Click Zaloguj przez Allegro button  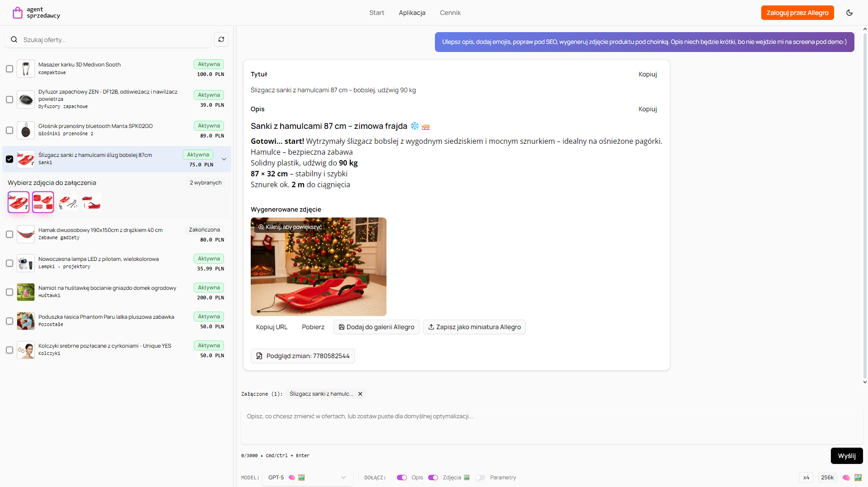click(x=797, y=13)
